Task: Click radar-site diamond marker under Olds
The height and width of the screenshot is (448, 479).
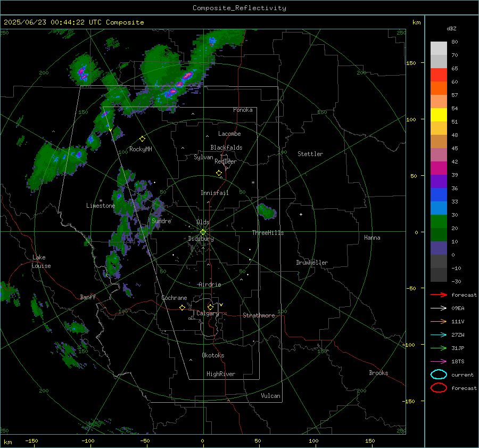Action: tap(203, 232)
